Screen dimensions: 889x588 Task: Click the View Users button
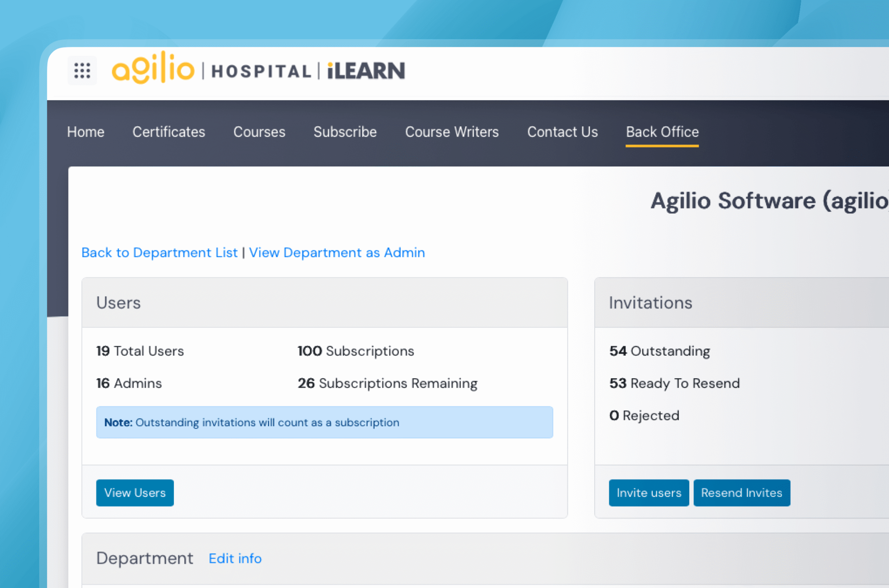(x=135, y=493)
